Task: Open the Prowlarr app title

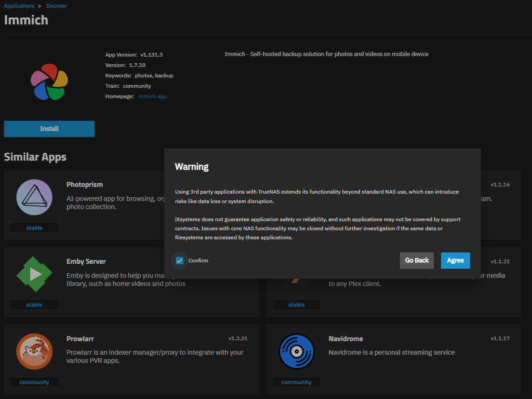Action: tap(80, 339)
